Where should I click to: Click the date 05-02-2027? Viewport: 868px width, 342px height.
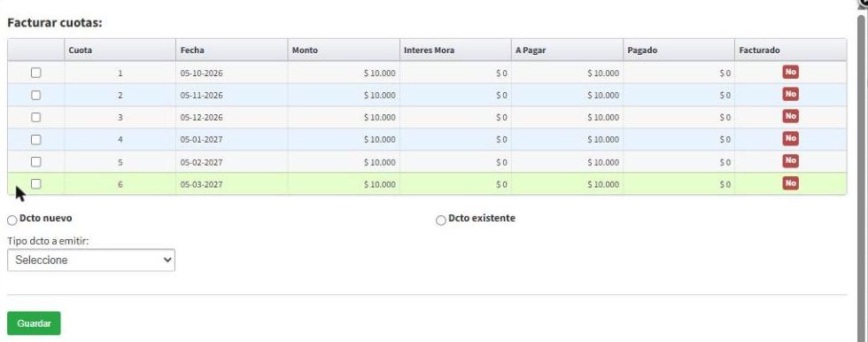coord(202,162)
